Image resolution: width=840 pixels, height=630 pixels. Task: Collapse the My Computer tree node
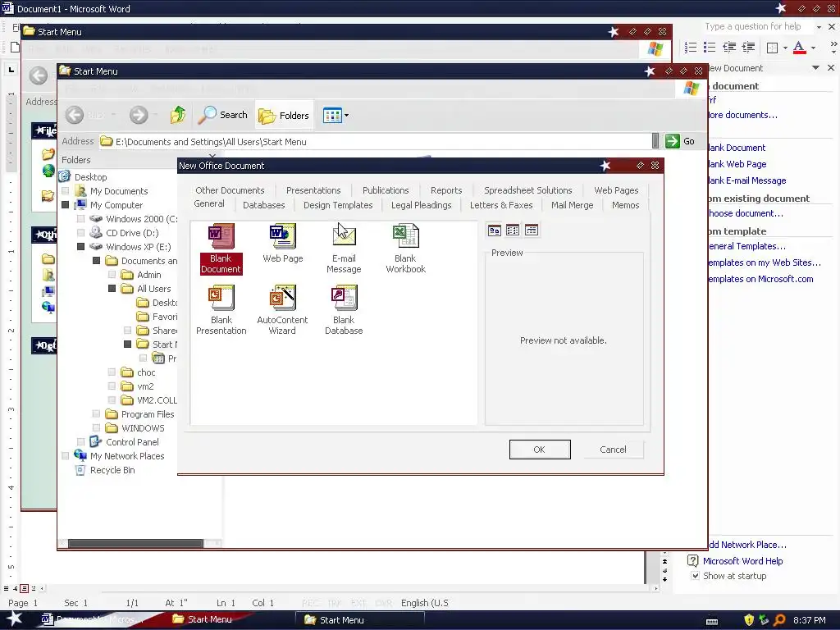tap(66, 204)
